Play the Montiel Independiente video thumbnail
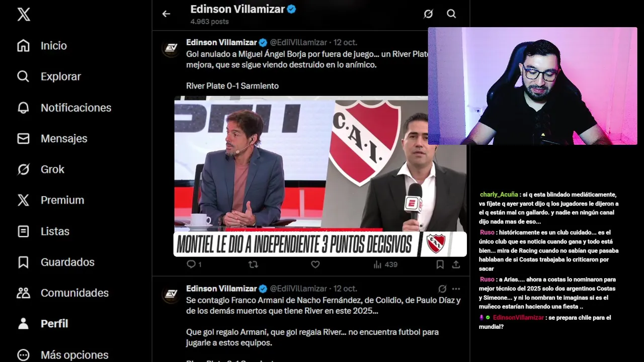Viewport: 644px width, 362px height. [x=320, y=176]
